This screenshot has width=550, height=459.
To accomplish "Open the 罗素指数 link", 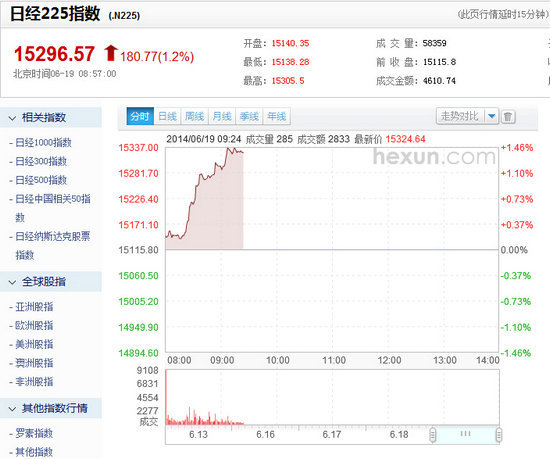I will pyautogui.click(x=34, y=433).
